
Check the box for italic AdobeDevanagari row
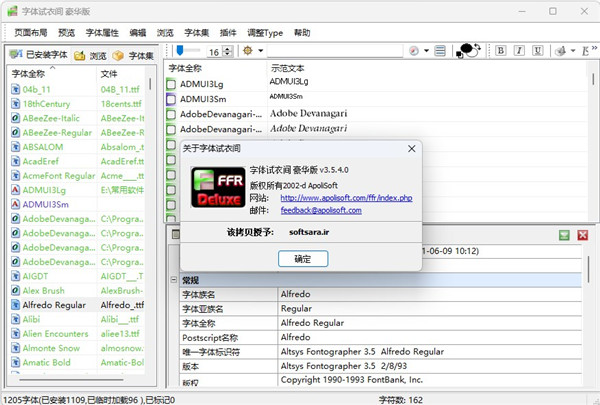(171, 129)
